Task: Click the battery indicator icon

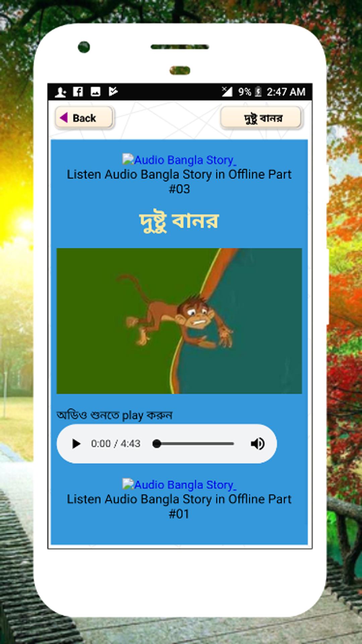Action: pyautogui.click(x=258, y=92)
